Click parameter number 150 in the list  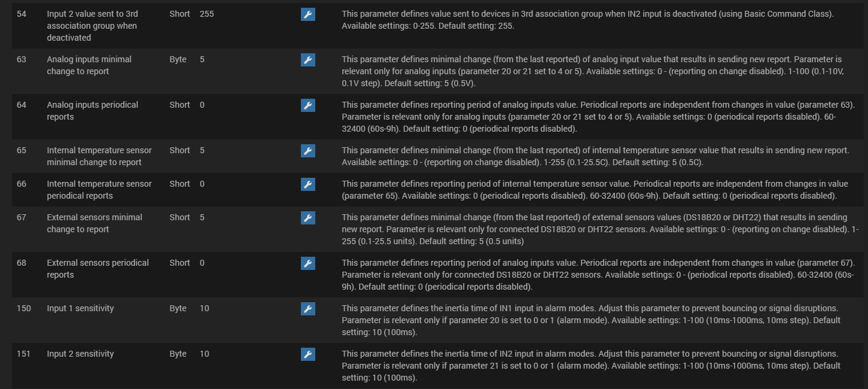click(x=24, y=308)
